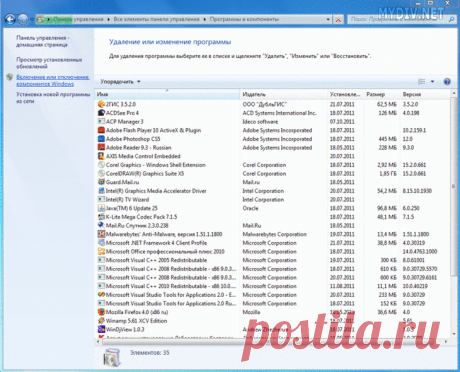This screenshot has height=372, width=460.
Task: Click the Intel TV Wizard icon
Action: pos(101,199)
